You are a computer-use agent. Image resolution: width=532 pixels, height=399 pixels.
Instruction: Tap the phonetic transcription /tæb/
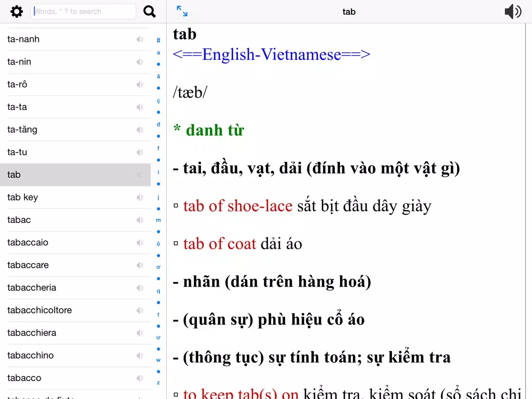(x=190, y=92)
